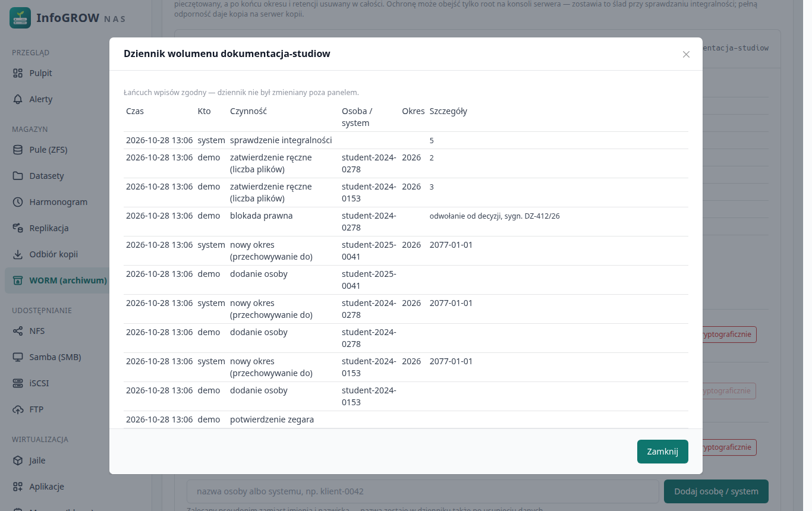Open Harmonogram via its clock icon
The width and height of the screenshot is (812, 511).
[x=18, y=202]
